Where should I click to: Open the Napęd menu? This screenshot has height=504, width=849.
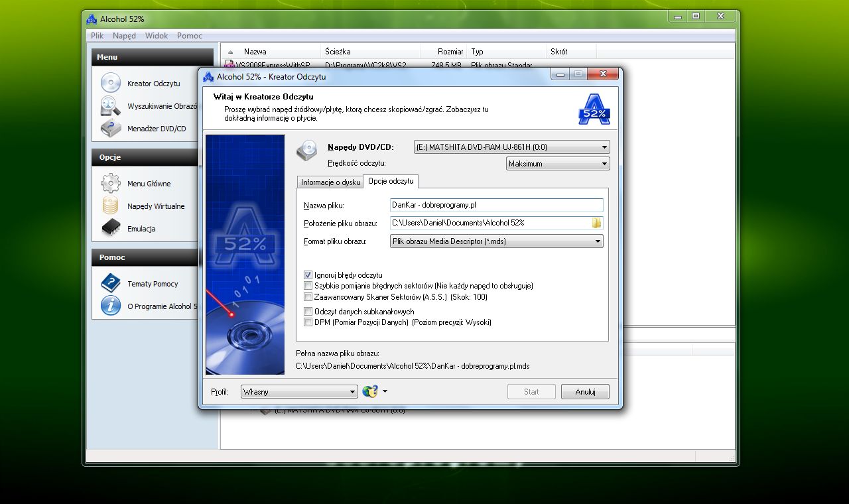[124, 36]
